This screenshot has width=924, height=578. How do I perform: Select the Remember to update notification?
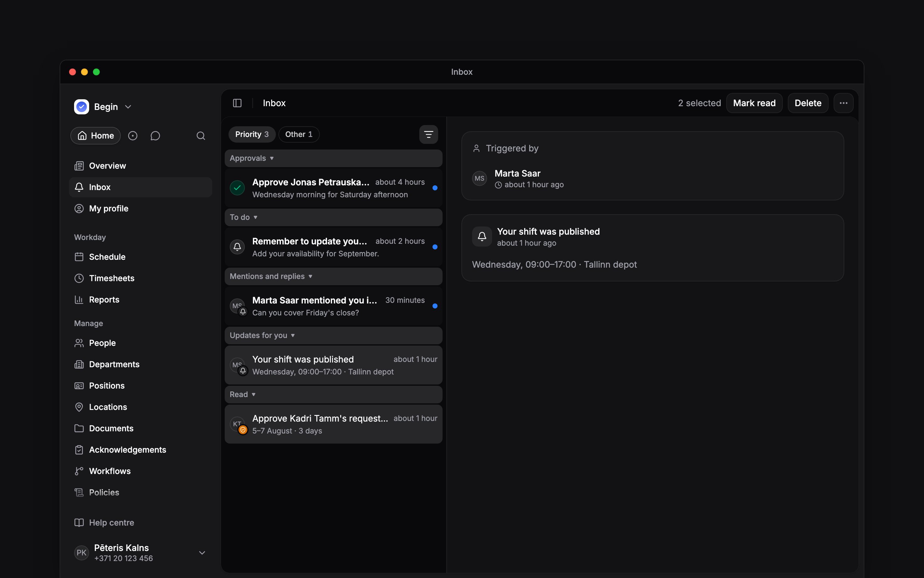333,247
